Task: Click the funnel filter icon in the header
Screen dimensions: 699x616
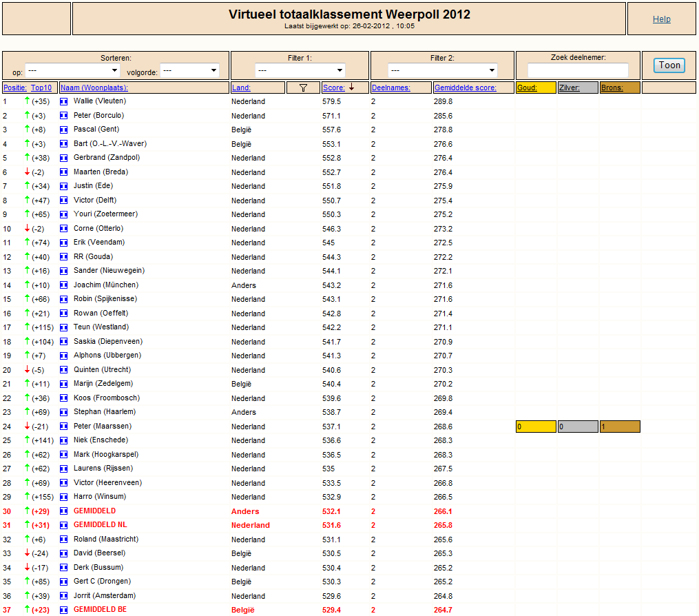Action: pos(303,88)
